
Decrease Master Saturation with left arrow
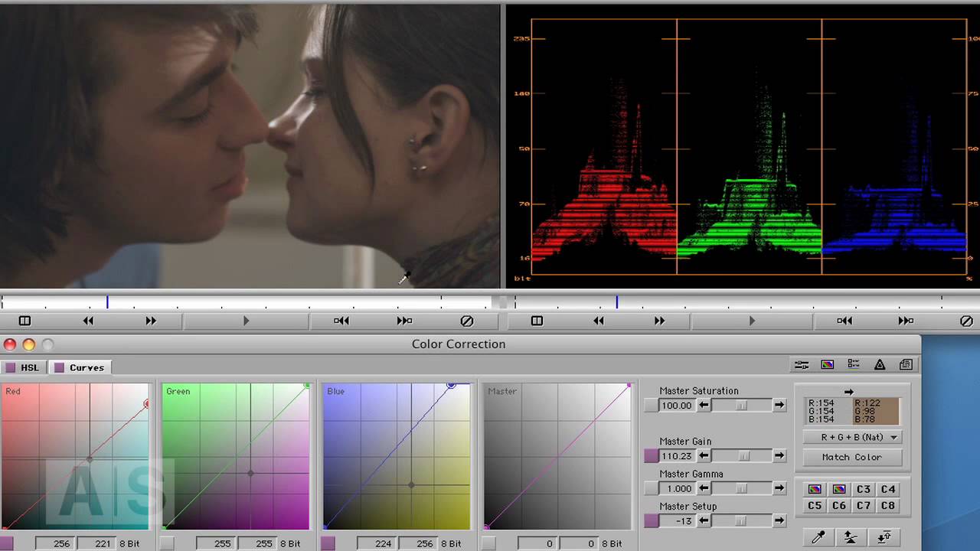coord(704,406)
